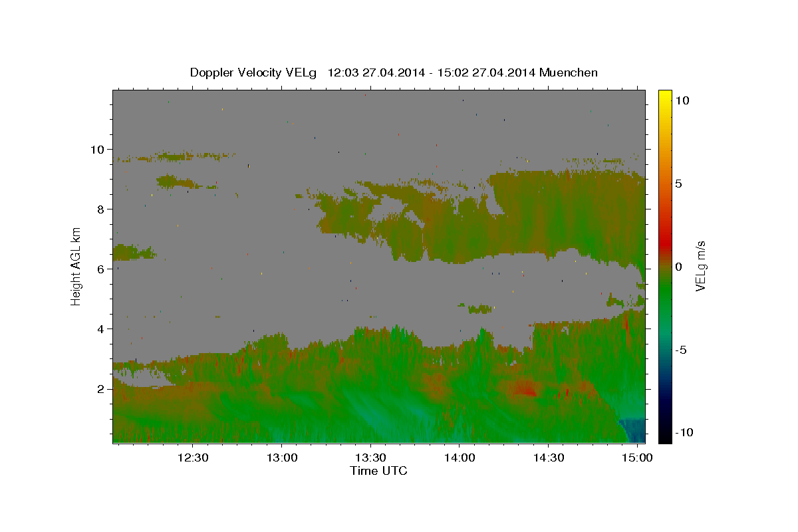This screenshot has width=798, height=532.
Task: Click the 13:00 time tick label
Action: 281,458
